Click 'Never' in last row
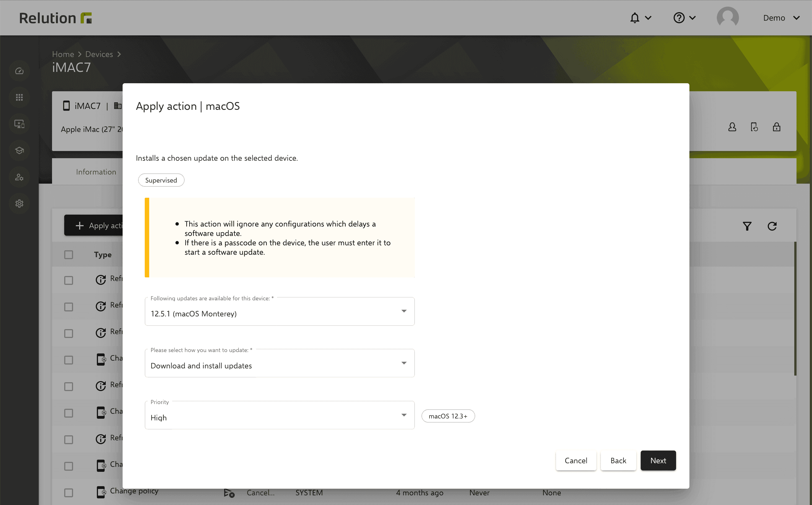 point(479,493)
